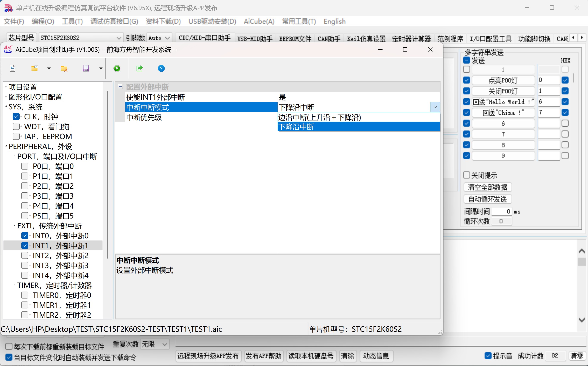Switch to CDC/HID-串口助手 tab
The image size is (588, 366).
pyautogui.click(x=204, y=38)
